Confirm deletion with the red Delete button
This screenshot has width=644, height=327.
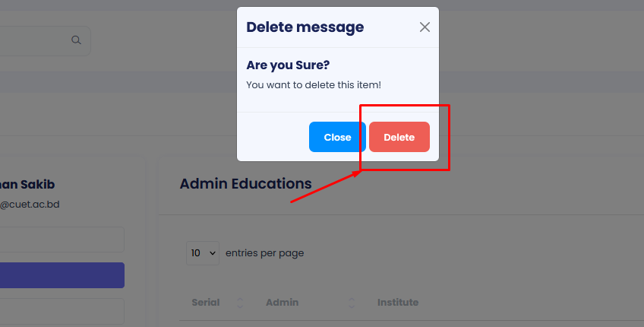coord(399,137)
